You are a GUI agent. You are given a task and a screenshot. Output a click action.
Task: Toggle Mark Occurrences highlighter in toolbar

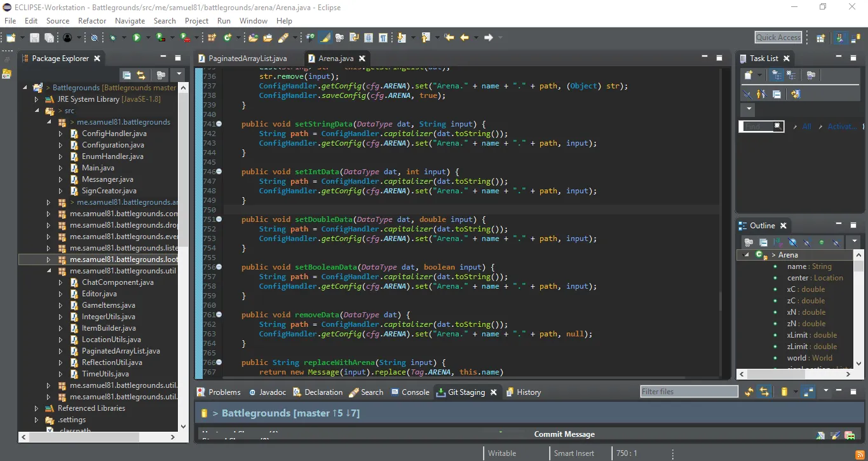click(x=325, y=38)
